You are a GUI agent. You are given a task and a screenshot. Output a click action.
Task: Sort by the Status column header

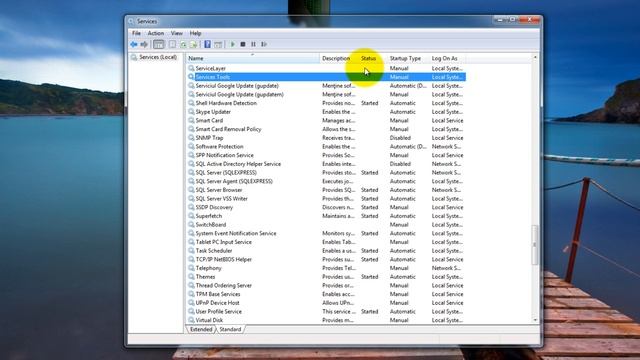coord(373,58)
